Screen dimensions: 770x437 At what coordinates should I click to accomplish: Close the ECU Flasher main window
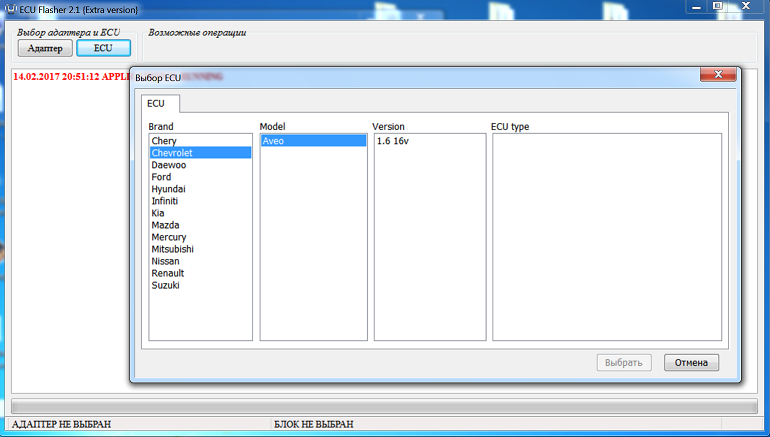pos(745,6)
